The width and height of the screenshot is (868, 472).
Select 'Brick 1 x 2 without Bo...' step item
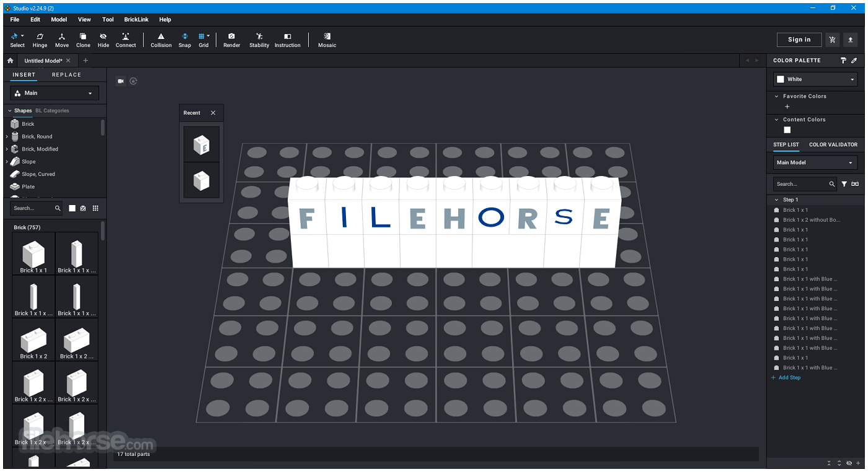pos(812,220)
